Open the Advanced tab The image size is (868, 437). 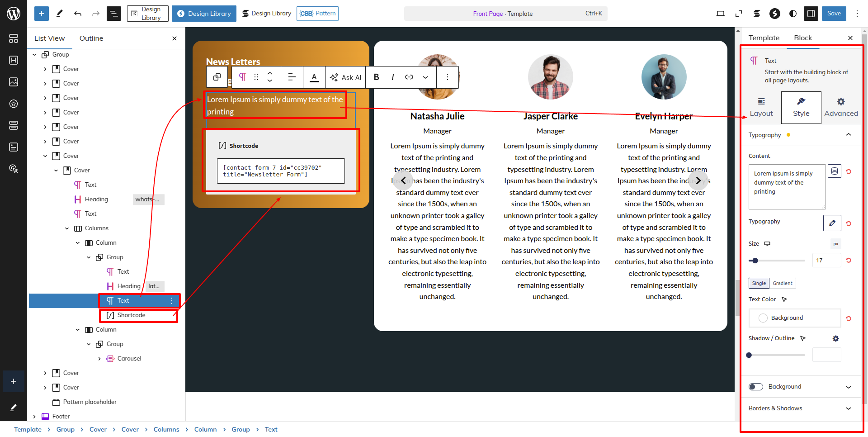841,108
